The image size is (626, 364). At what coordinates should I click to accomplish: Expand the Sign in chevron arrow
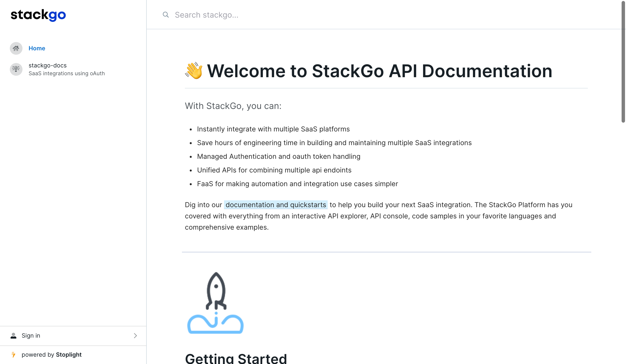(x=135, y=336)
